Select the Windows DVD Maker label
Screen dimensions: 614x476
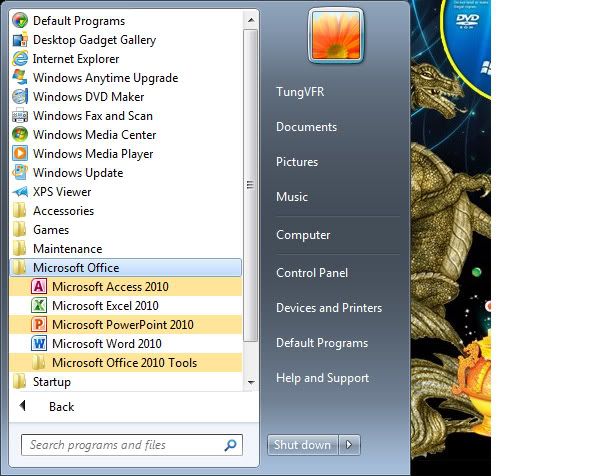coord(88,97)
